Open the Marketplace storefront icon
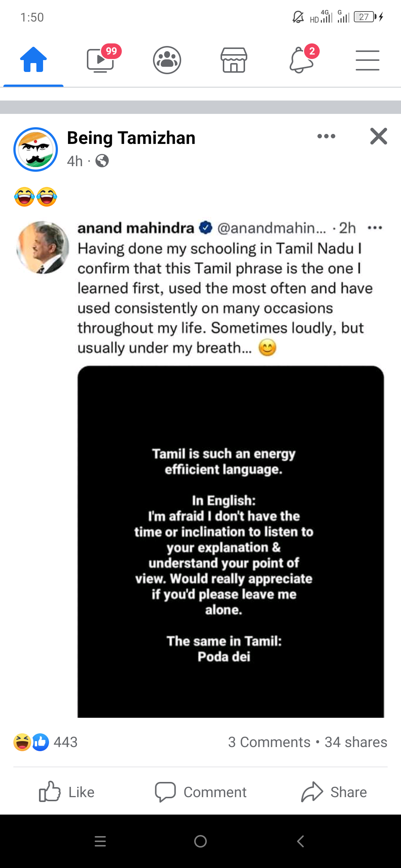Viewport: 401px width, 868px height. click(x=234, y=60)
